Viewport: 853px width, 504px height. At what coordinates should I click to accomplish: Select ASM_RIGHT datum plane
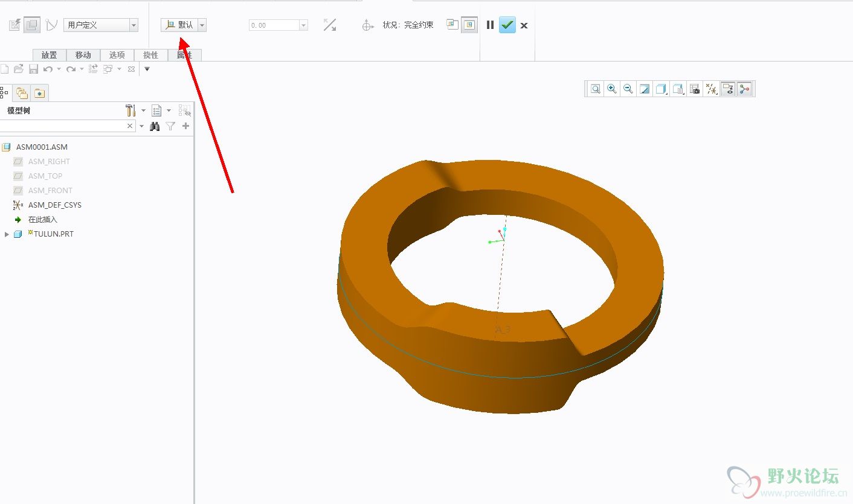tap(49, 162)
